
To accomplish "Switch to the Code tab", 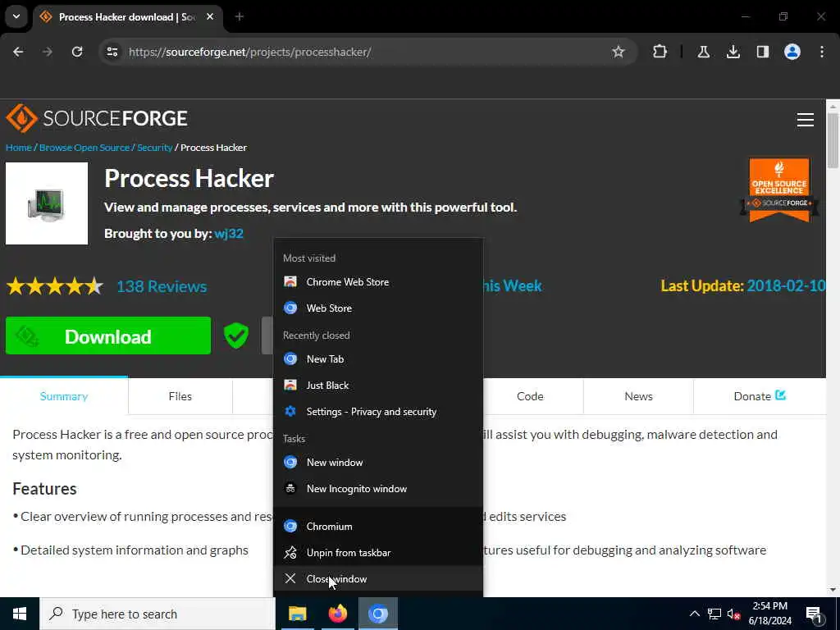I will click(530, 396).
